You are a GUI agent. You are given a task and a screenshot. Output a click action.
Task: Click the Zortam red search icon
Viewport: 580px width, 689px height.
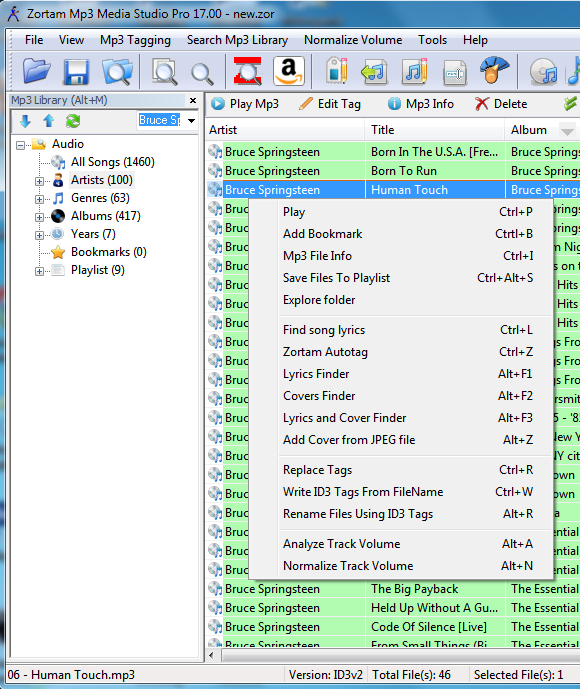pos(248,71)
